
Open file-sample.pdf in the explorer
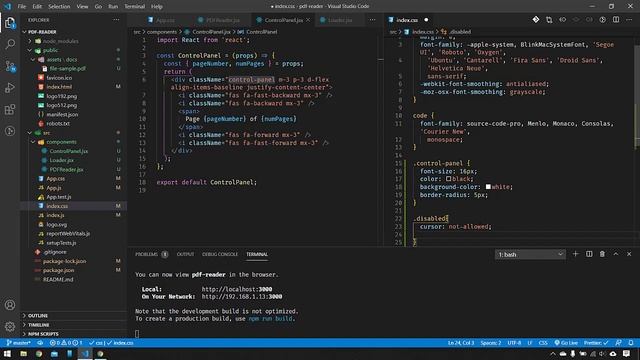67,69
